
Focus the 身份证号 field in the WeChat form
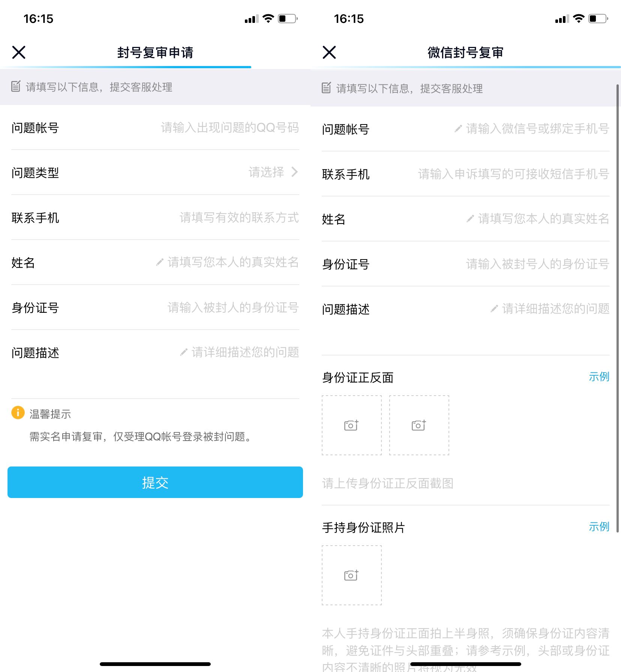point(537,264)
